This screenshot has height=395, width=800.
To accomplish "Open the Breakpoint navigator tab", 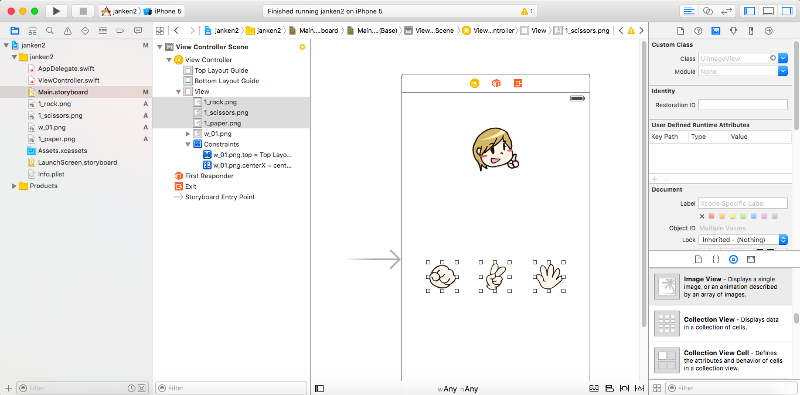I will click(x=120, y=31).
